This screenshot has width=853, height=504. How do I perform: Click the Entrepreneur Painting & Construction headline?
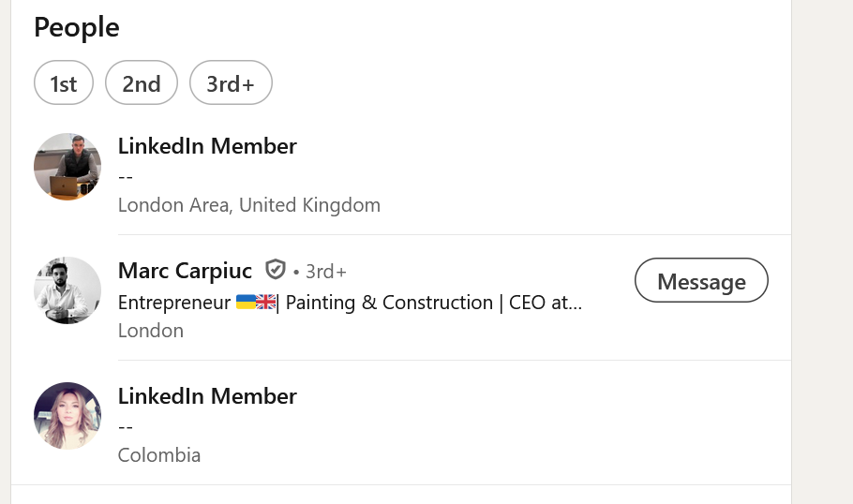tap(350, 303)
